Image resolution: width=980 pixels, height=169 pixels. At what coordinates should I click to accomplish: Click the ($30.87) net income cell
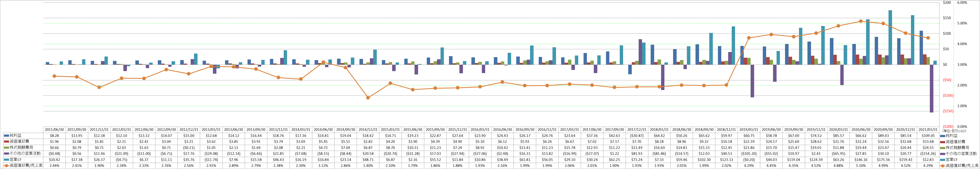(x=637, y=136)
